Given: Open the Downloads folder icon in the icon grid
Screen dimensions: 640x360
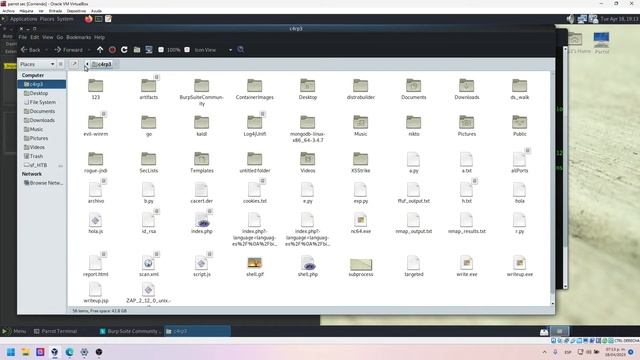Looking at the screenshot, I should pyautogui.click(x=467, y=89).
